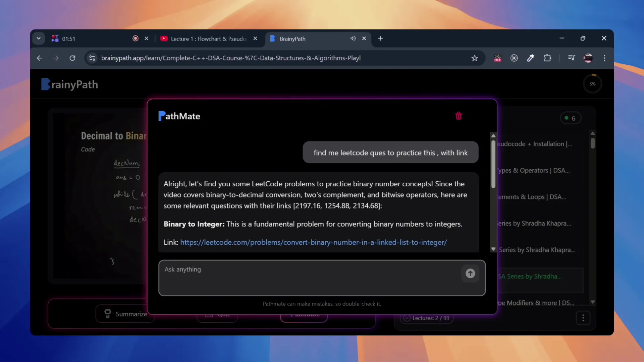Select the Pseudocode + Installation lecture
This screenshot has height=362, width=644.
535,144
